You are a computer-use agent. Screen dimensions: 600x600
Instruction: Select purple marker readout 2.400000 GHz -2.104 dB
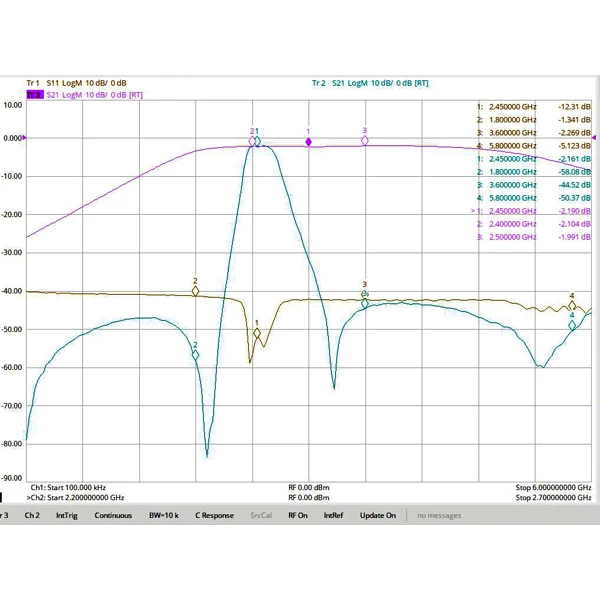tap(533, 224)
